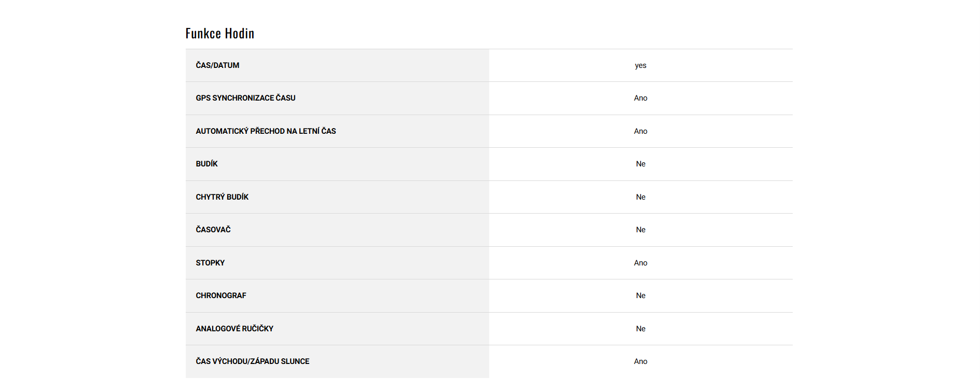Click the 'Funkce Hodin' section heading
The height and width of the screenshot is (379, 980).
[220, 34]
